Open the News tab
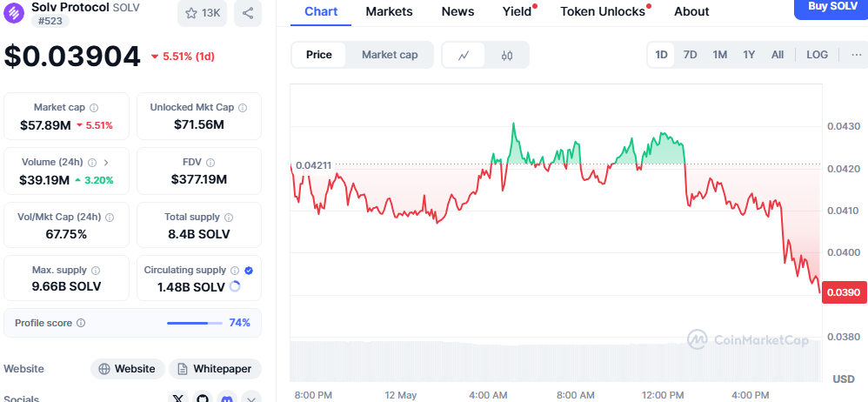 click(457, 11)
